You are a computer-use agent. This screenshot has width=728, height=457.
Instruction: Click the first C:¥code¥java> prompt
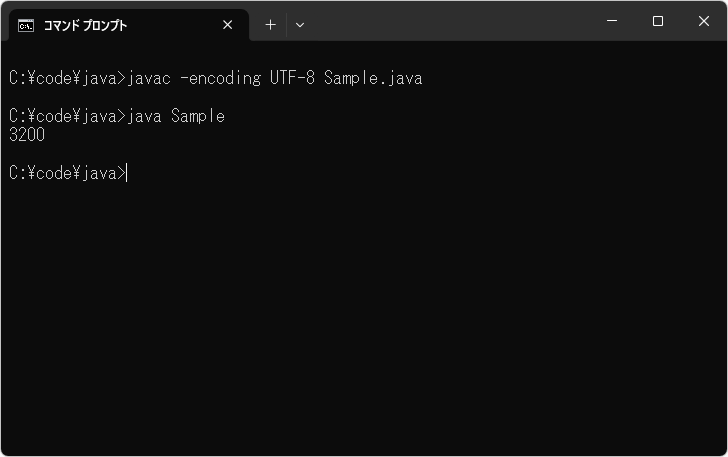point(67,78)
